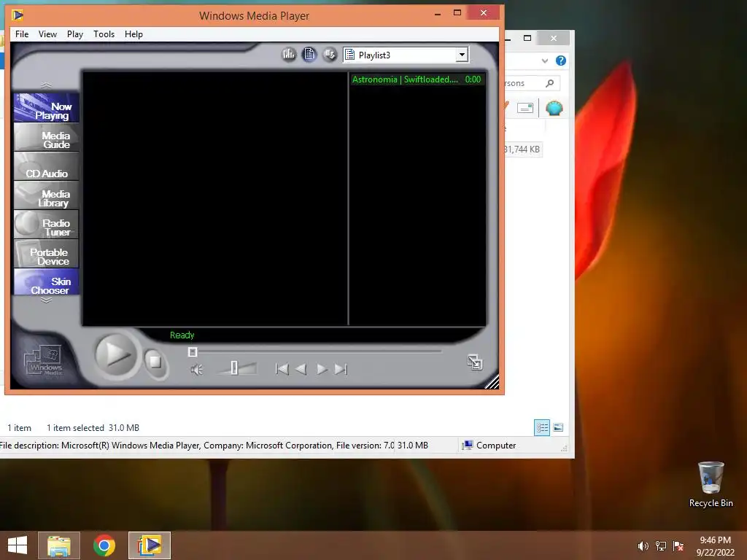Open the Media Guide section
747x560 pixels.
coord(46,137)
